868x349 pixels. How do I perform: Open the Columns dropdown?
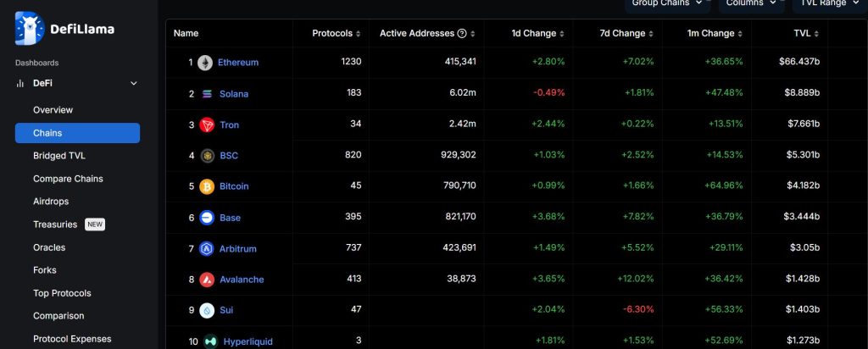click(x=750, y=4)
